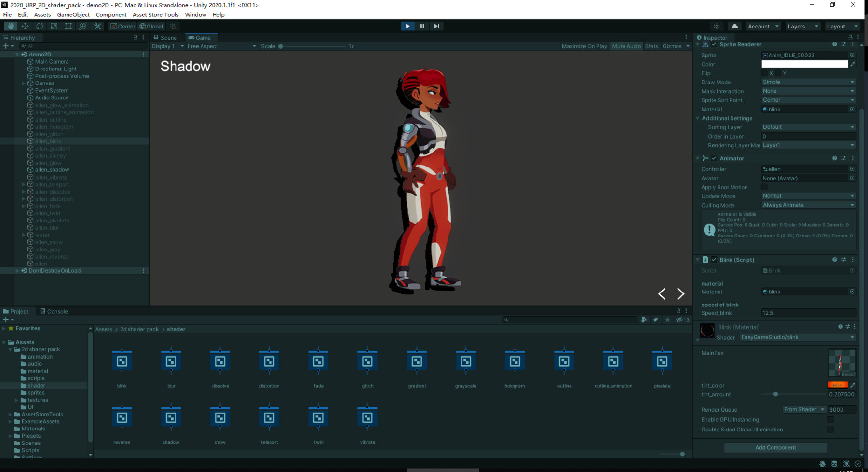Viewport: 868px width, 472px height.
Task: Select the Hand tool in the toolbar
Action: pyautogui.click(x=10, y=26)
